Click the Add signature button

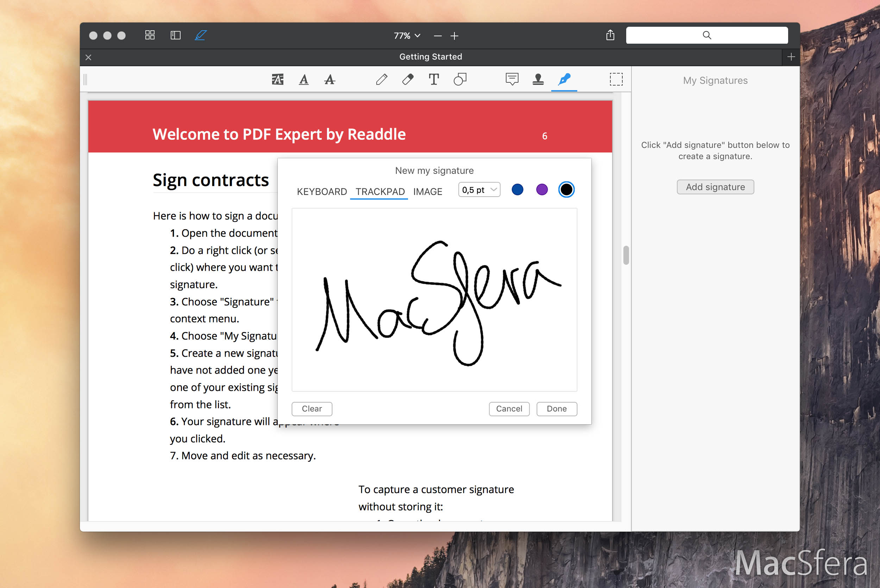(715, 187)
